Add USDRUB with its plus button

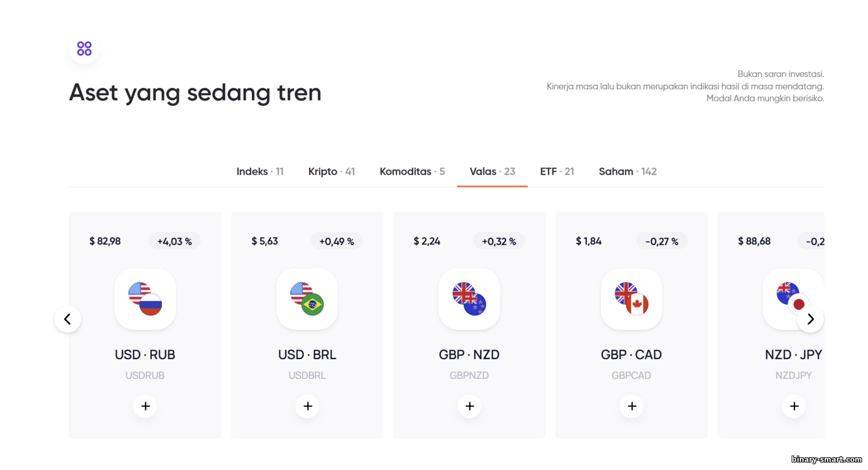(145, 406)
